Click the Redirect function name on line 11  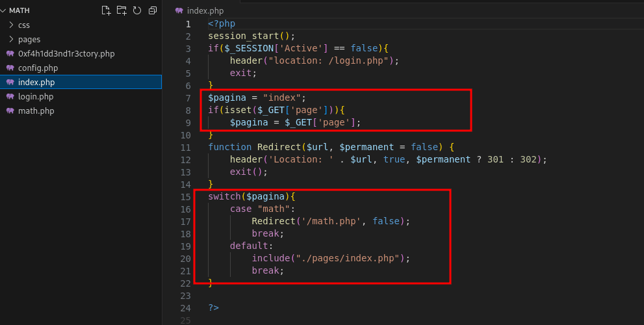279,147
